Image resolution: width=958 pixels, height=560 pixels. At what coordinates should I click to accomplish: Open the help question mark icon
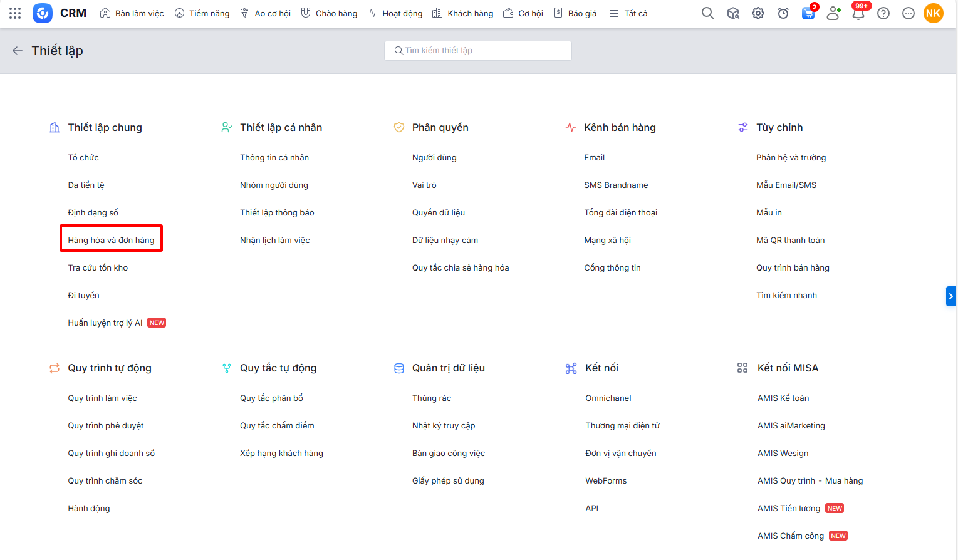point(883,13)
